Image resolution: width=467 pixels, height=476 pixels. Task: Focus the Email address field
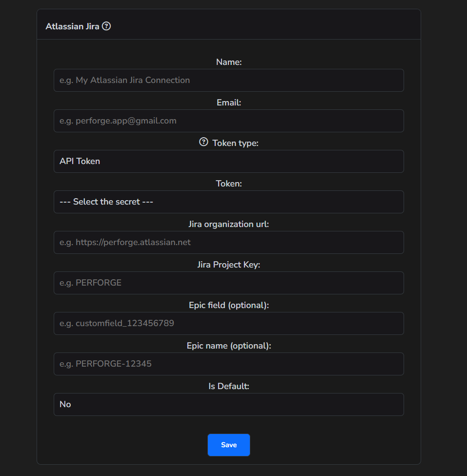point(228,121)
